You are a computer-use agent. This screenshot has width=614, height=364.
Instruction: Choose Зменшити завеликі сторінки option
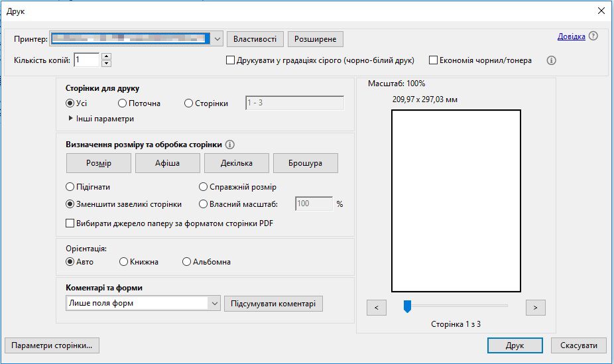pos(70,204)
